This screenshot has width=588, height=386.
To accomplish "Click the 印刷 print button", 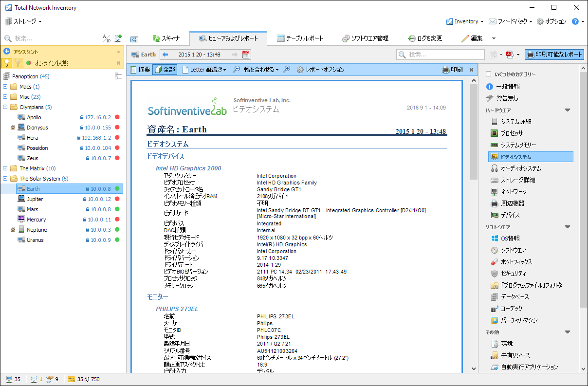I will point(452,70).
